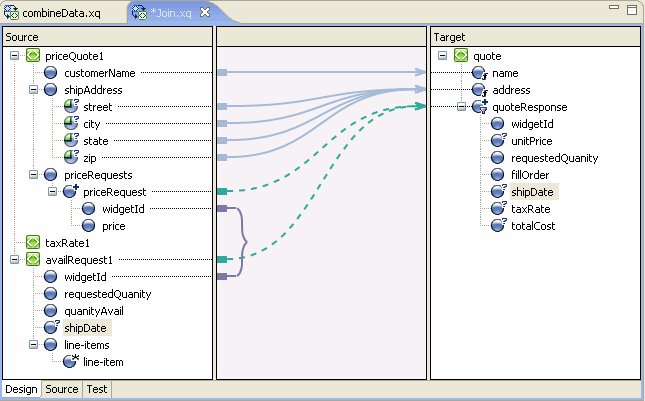The image size is (645, 401).
Task: Click the priceQuote1 root element icon
Action: click(32, 57)
